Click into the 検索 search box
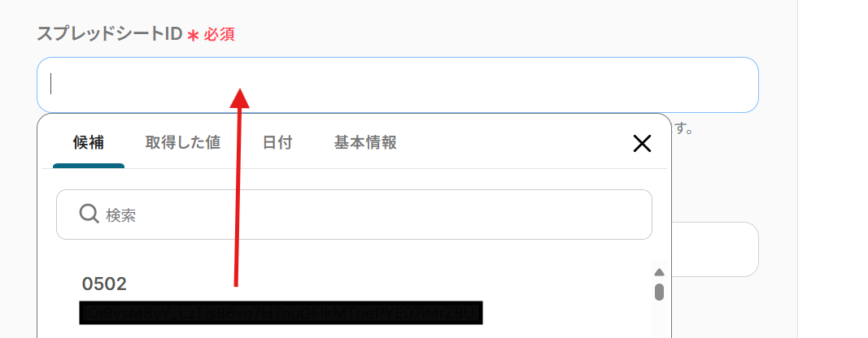 355,214
